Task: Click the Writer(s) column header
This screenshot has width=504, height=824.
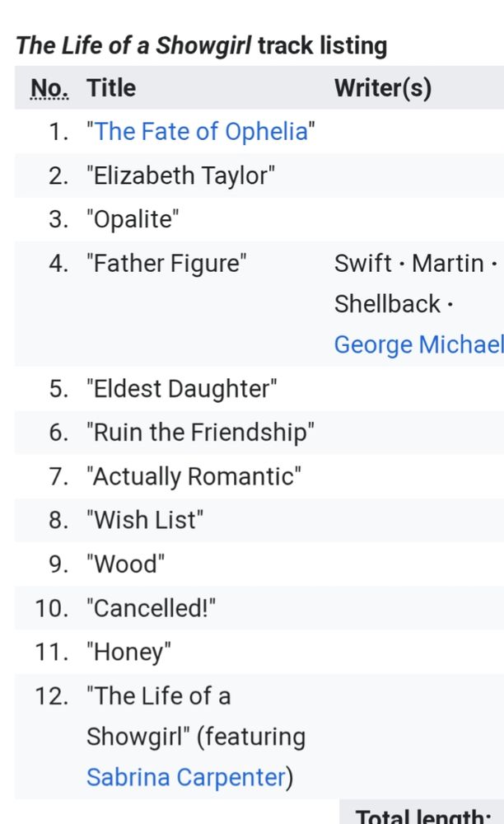Action: (383, 88)
